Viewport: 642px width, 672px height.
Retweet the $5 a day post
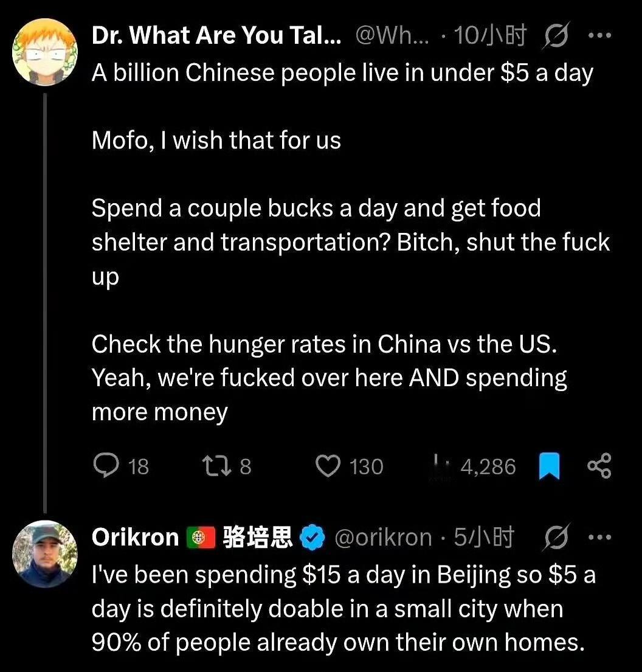coord(219,466)
